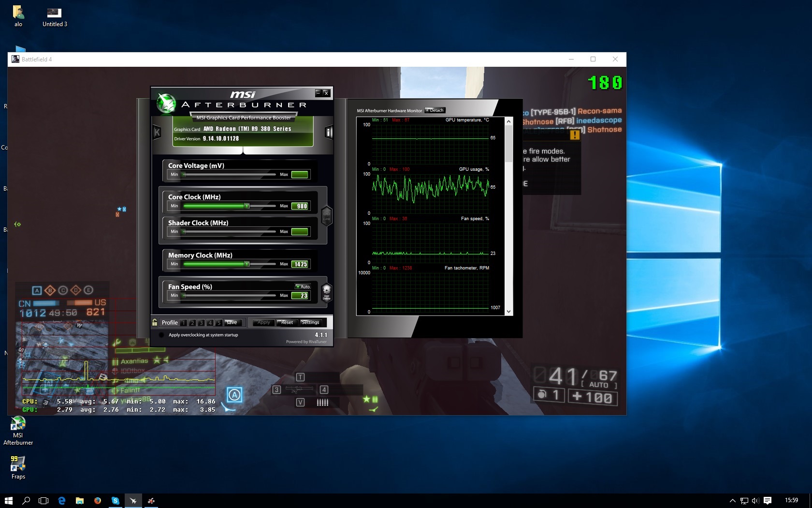Click the Core Clock value field 980
The width and height of the screenshot is (812, 508).
(300, 206)
